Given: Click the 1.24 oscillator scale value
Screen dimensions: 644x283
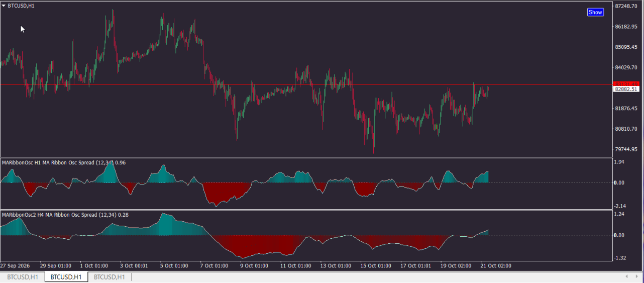Looking at the screenshot, I should (619, 214).
